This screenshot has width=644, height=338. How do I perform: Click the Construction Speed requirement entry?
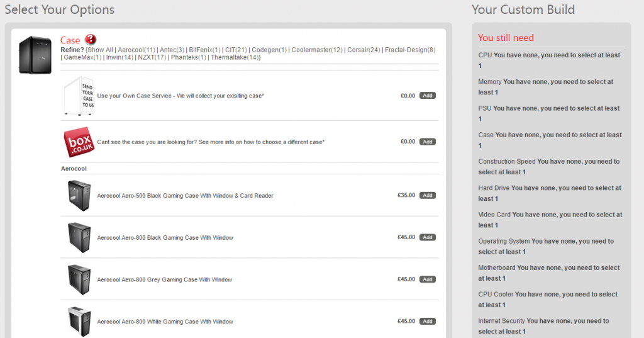point(550,167)
